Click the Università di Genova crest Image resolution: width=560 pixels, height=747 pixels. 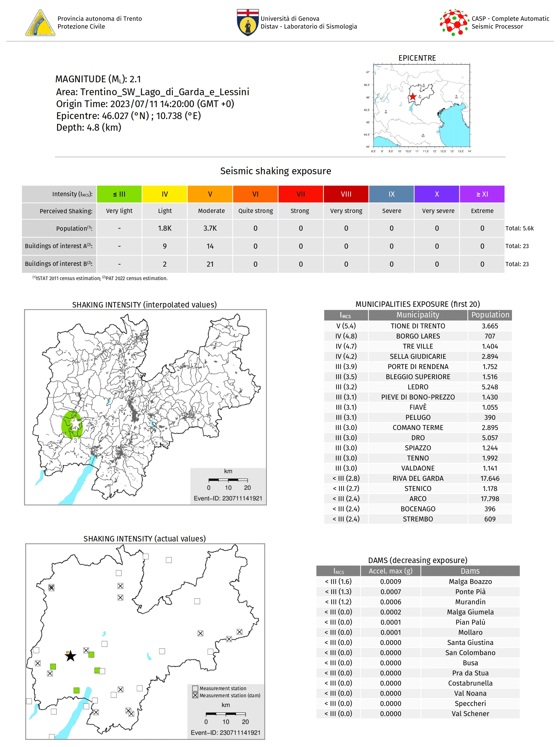[247, 22]
